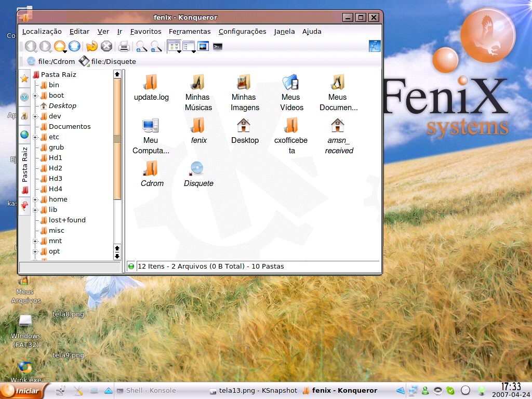Screen dimensions: 532x399
Task: Expand the lib tree node
Action: click(35, 210)
